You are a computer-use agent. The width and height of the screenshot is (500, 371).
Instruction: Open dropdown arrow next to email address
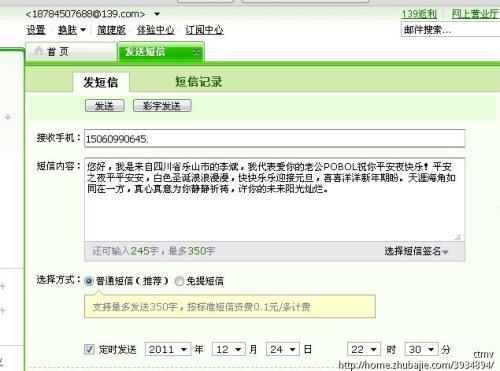tap(157, 14)
